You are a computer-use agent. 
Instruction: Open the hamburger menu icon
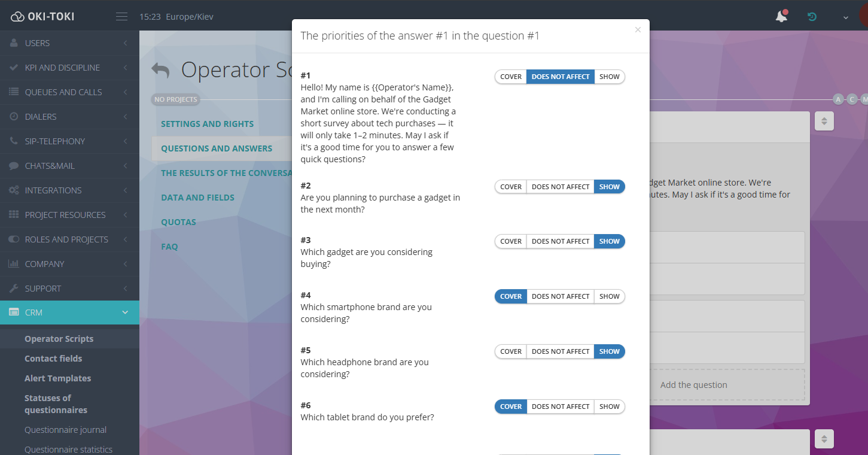(121, 17)
